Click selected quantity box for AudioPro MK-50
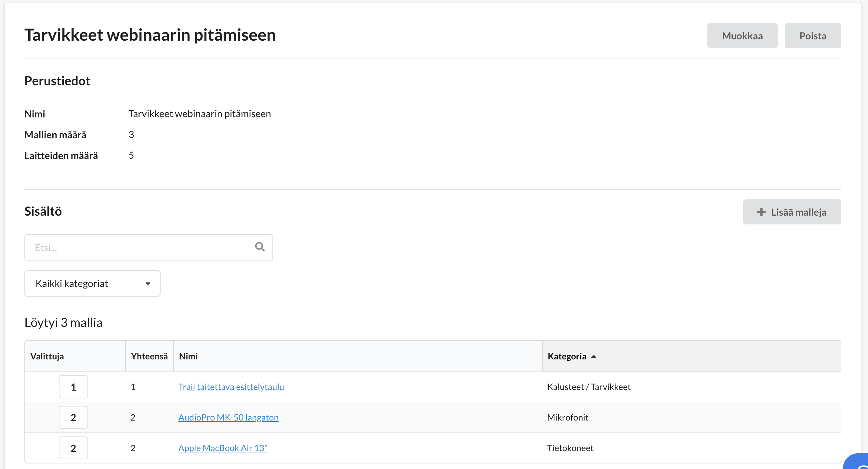 (x=73, y=417)
